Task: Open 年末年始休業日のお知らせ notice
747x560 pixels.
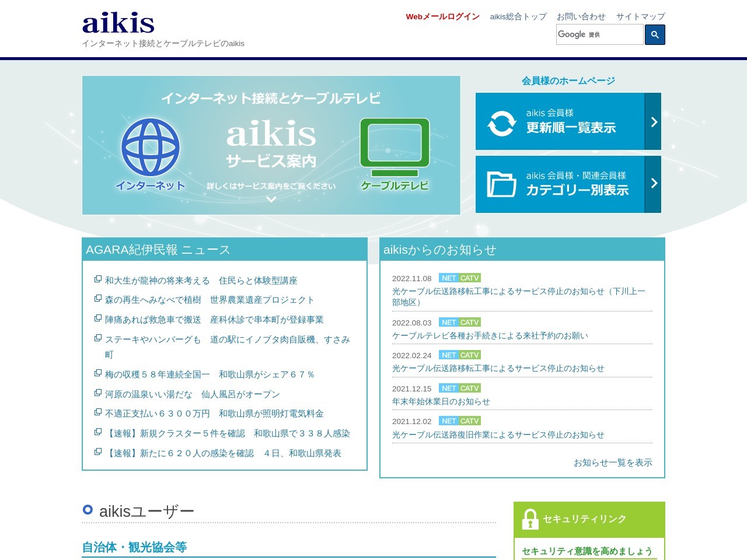Action: pos(441,401)
